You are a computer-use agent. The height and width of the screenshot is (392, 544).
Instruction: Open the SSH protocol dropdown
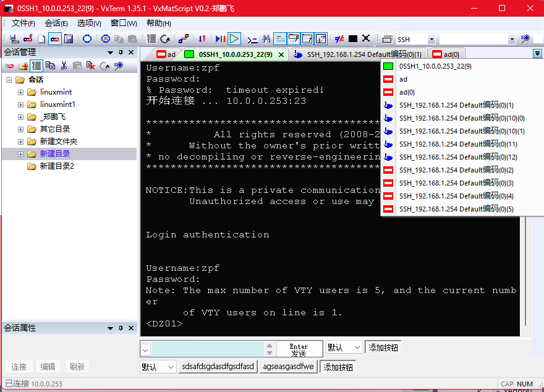pos(431,40)
